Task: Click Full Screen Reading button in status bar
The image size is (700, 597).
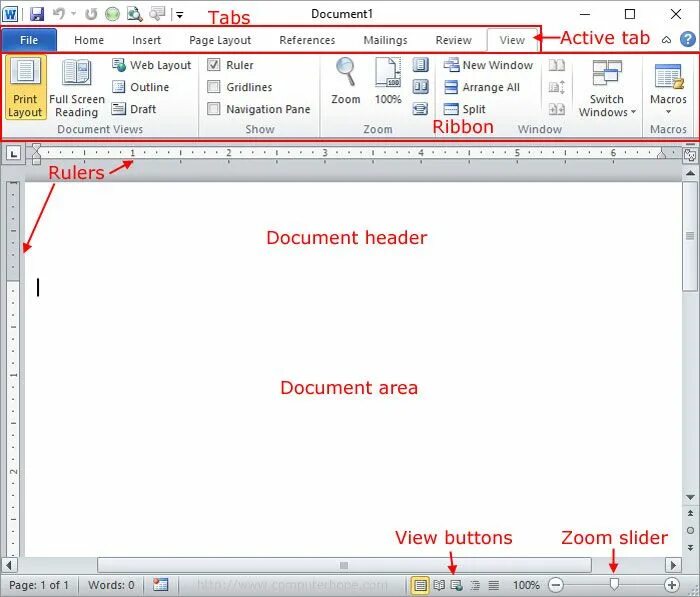Action: 439,585
